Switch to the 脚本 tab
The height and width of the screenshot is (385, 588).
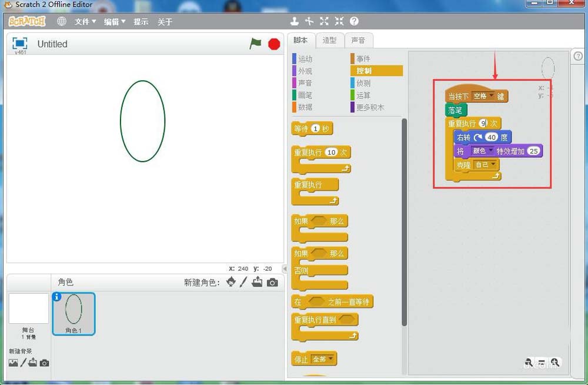coord(300,40)
